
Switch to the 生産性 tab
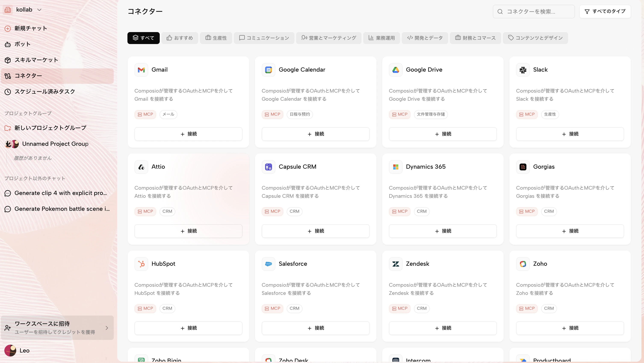(216, 38)
